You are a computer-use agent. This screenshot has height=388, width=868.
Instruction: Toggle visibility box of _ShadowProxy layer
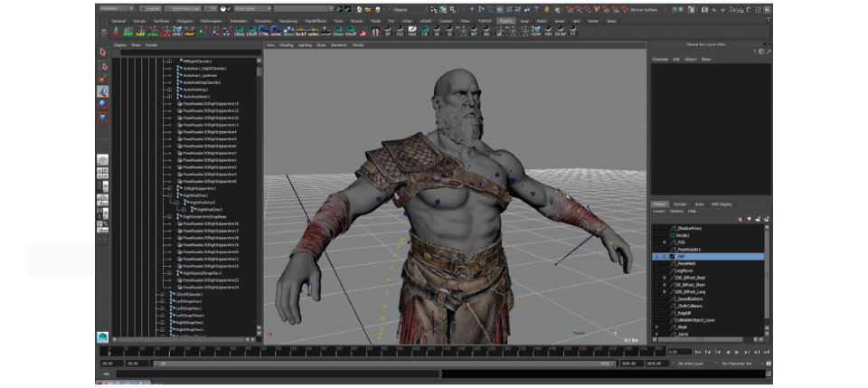[656, 228]
